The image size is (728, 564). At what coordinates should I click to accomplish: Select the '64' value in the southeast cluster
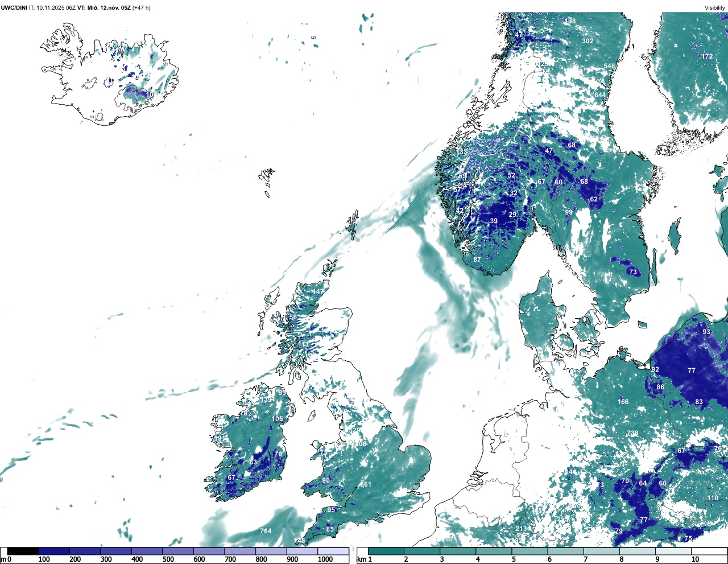click(643, 483)
